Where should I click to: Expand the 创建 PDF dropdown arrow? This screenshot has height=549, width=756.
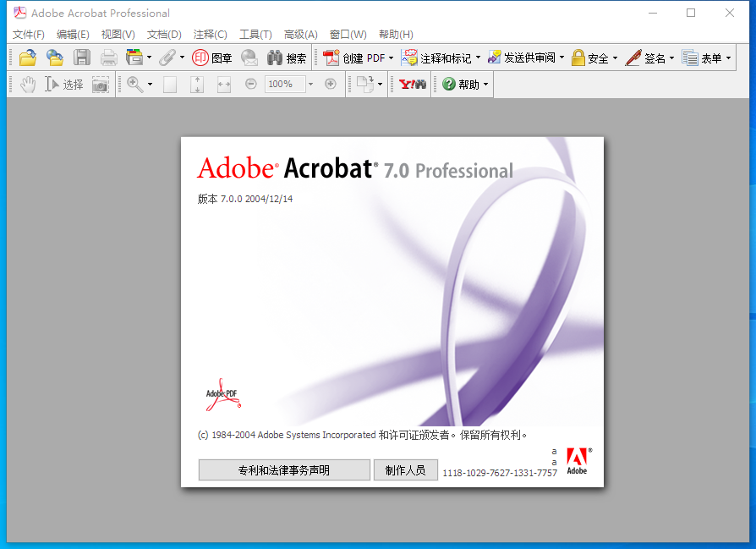point(391,58)
